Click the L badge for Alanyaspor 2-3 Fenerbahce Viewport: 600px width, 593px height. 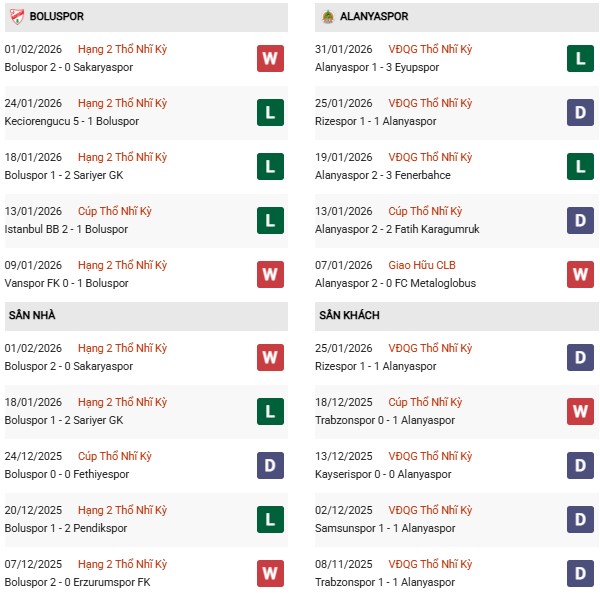click(x=581, y=166)
